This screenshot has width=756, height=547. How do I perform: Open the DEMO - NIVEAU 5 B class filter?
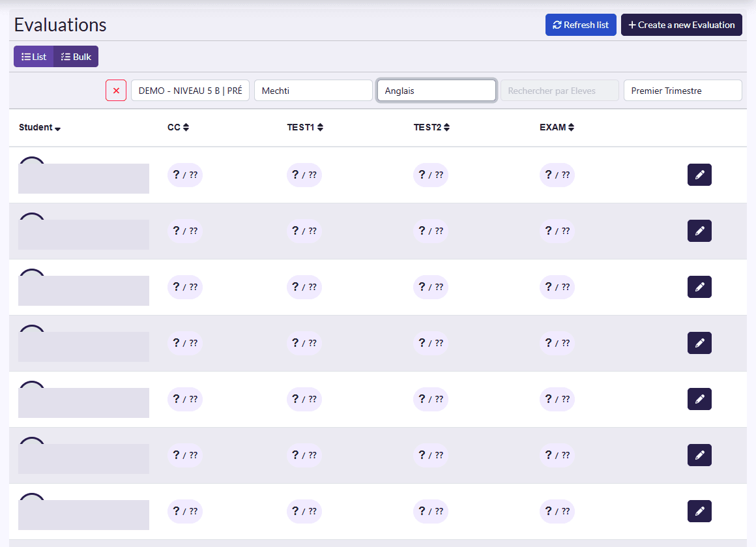190,90
